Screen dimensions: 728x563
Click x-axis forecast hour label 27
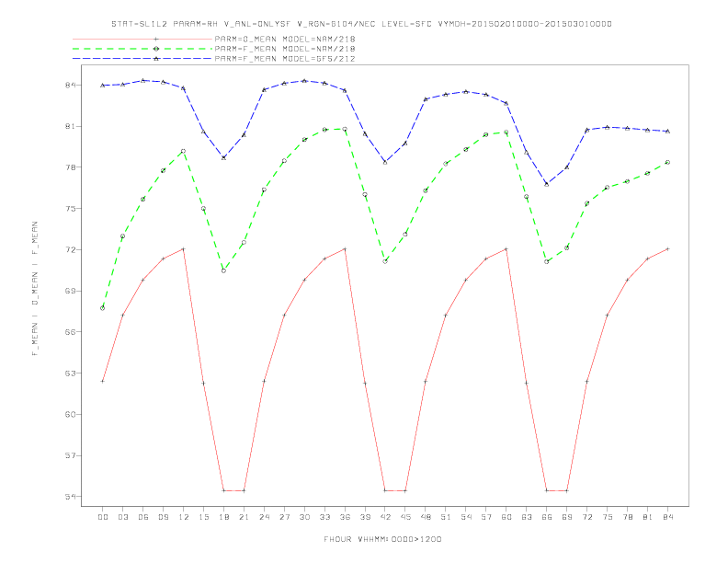(x=284, y=517)
